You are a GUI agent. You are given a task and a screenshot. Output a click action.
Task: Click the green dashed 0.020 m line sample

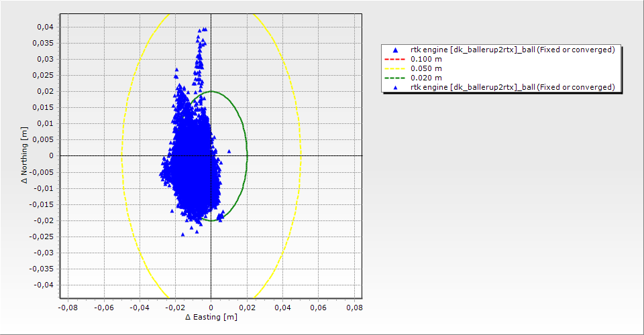click(x=395, y=78)
